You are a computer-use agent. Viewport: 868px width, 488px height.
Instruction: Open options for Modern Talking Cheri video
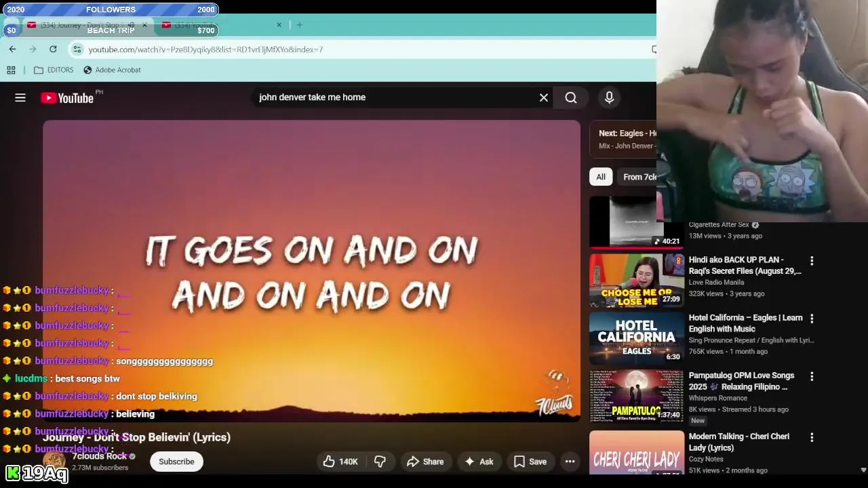(x=812, y=438)
